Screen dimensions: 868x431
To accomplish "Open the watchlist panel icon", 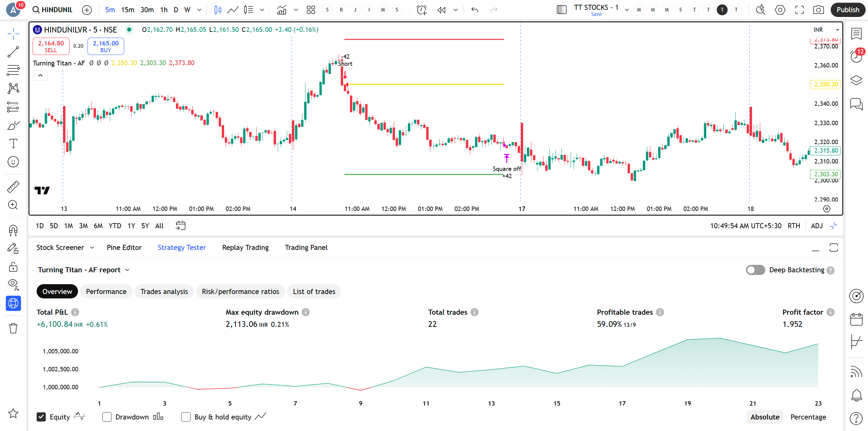I will (856, 34).
